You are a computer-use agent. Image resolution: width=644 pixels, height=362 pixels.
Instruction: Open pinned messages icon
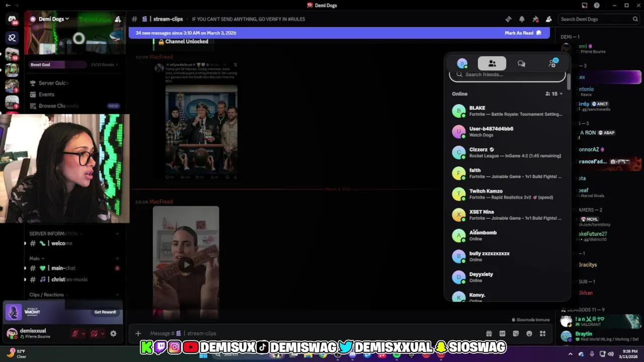(x=535, y=19)
